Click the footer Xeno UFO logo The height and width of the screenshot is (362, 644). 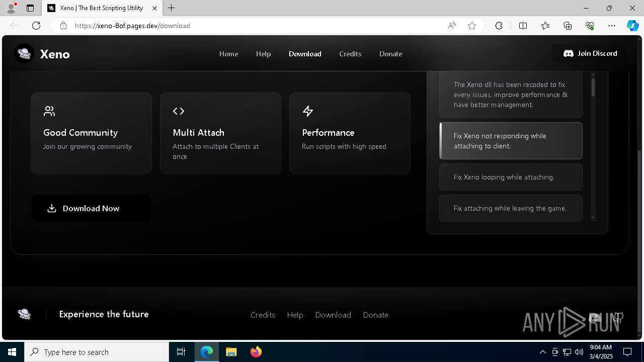pos(24,314)
